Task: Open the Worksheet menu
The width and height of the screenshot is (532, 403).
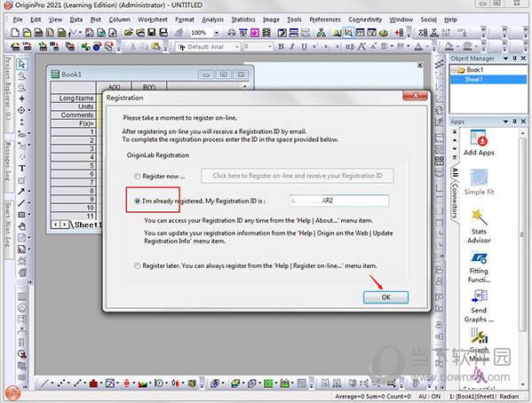Action: click(153, 20)
